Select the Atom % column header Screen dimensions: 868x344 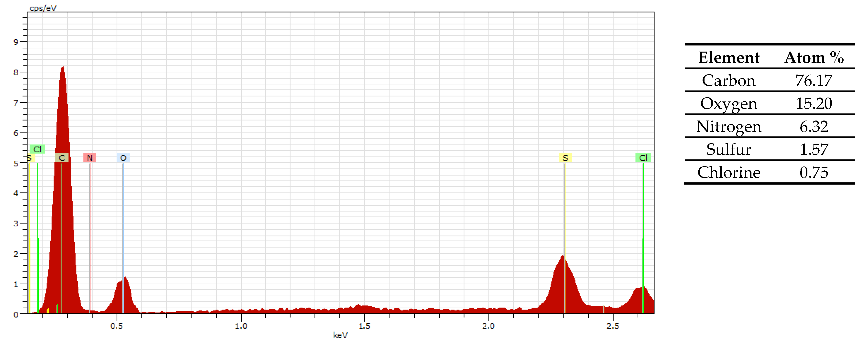pyautogui.click(x=814, y=58)
